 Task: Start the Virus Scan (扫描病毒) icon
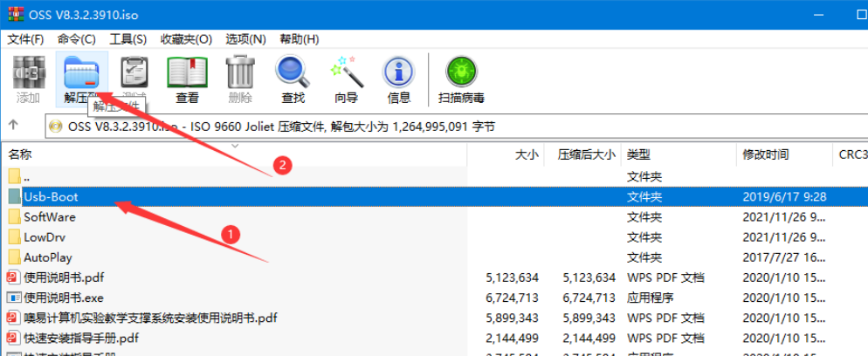pyautogui.click(x=461, y=77)
